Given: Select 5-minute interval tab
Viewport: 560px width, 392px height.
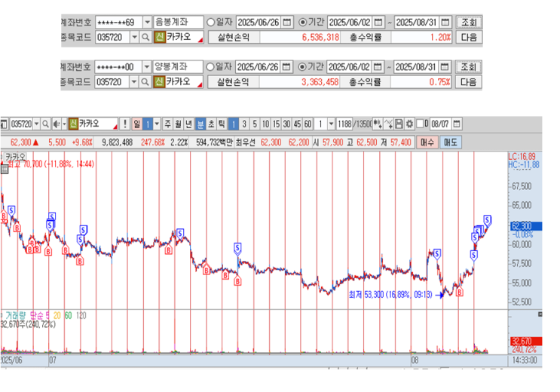Looking at the screenshot, I should tap(255, 124).
